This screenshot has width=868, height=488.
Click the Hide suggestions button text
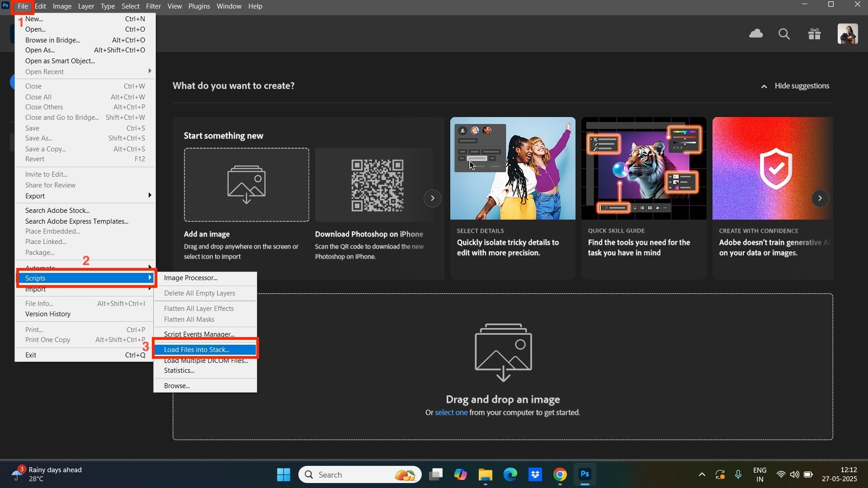802,86
